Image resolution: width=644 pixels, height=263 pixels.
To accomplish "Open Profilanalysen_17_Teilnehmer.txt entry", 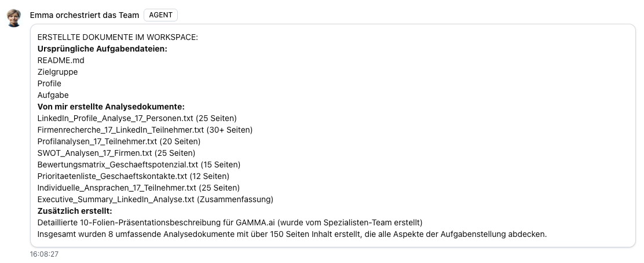I will [x=119, y=141].
